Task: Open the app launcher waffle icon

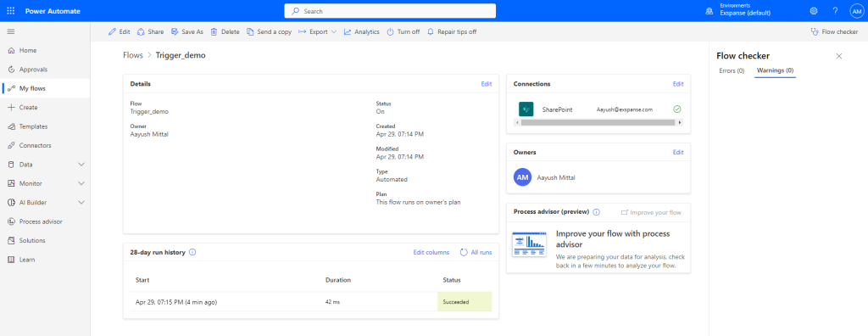Action: (x=11, y=11)
